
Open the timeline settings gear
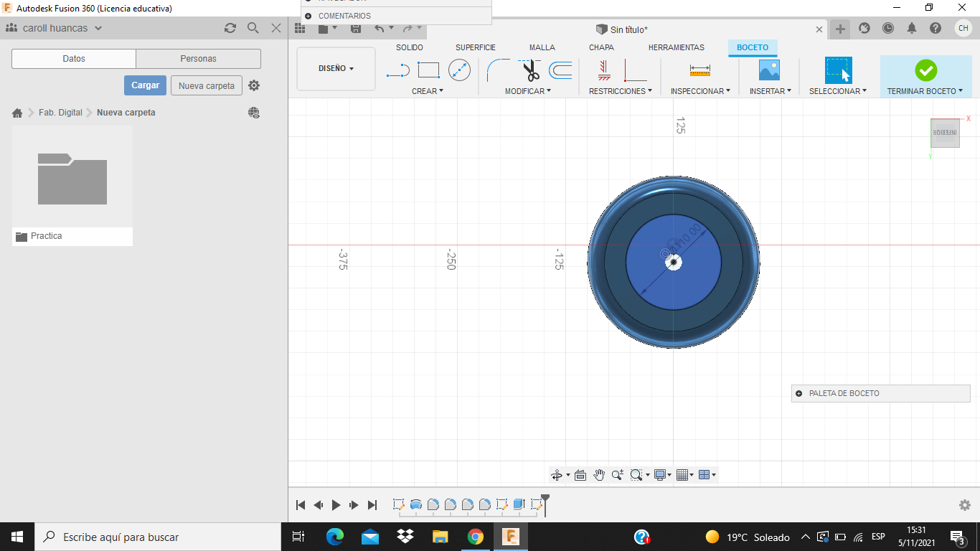click(965, 505)
